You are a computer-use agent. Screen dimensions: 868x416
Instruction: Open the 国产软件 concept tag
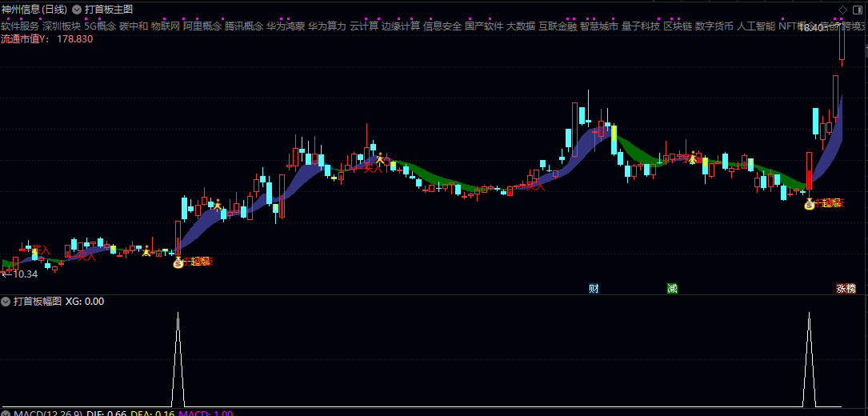(x=484, y=26)
